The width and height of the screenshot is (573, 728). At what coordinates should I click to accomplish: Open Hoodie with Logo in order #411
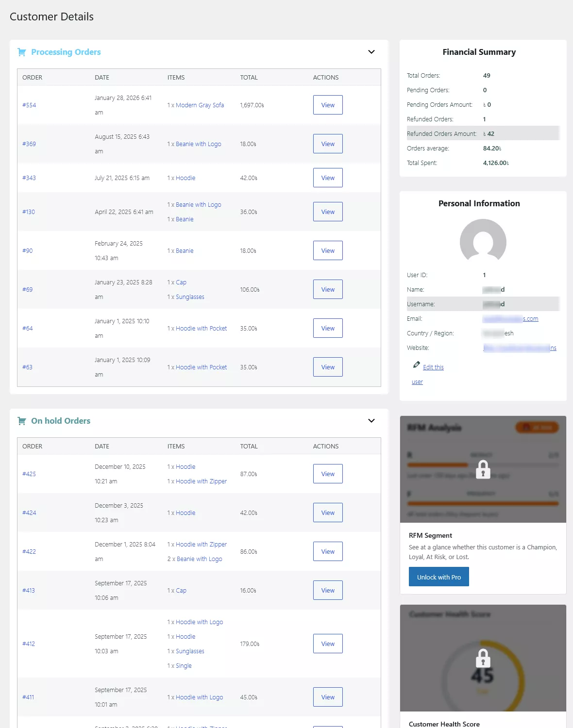pos(199,697)
